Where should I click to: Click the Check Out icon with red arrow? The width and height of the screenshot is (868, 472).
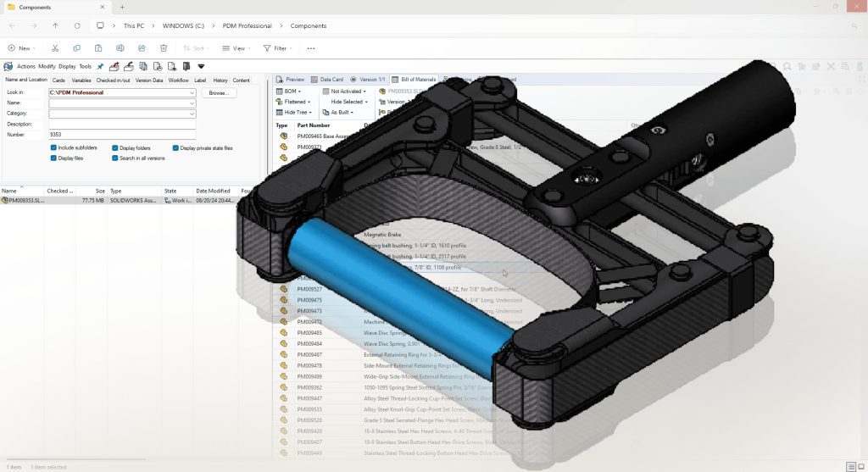click(x=114, y=66)
